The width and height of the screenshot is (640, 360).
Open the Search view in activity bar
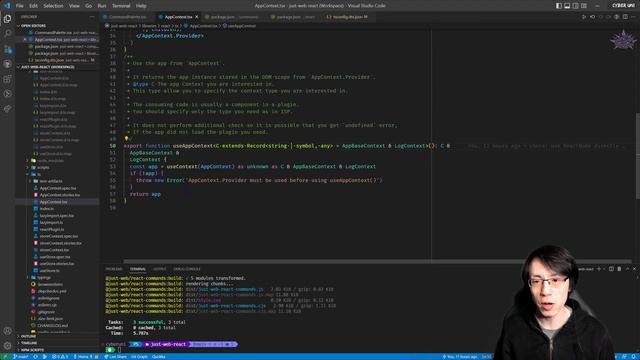click(7, 33)
